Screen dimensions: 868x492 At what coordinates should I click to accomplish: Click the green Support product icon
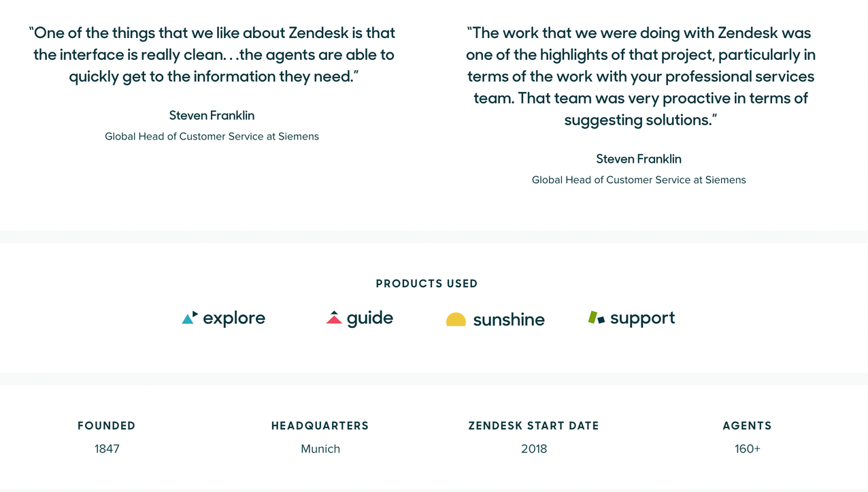pyautogui.click(x=596, y=318)
